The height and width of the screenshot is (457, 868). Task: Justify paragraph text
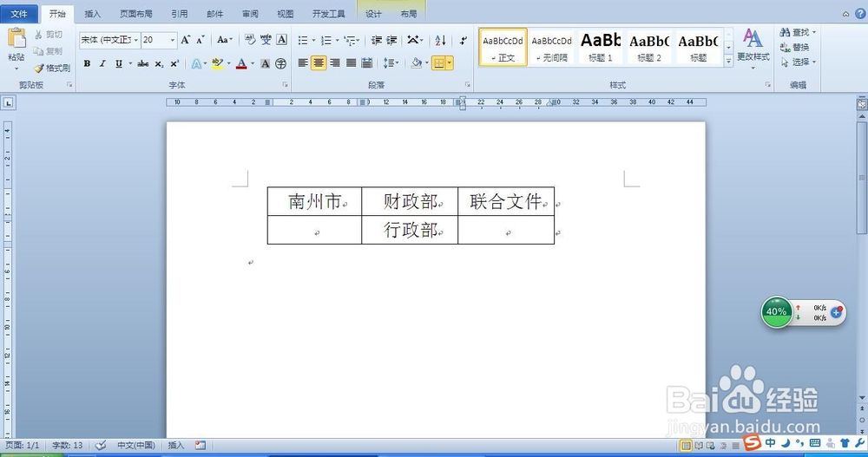[x=351, y=63]
